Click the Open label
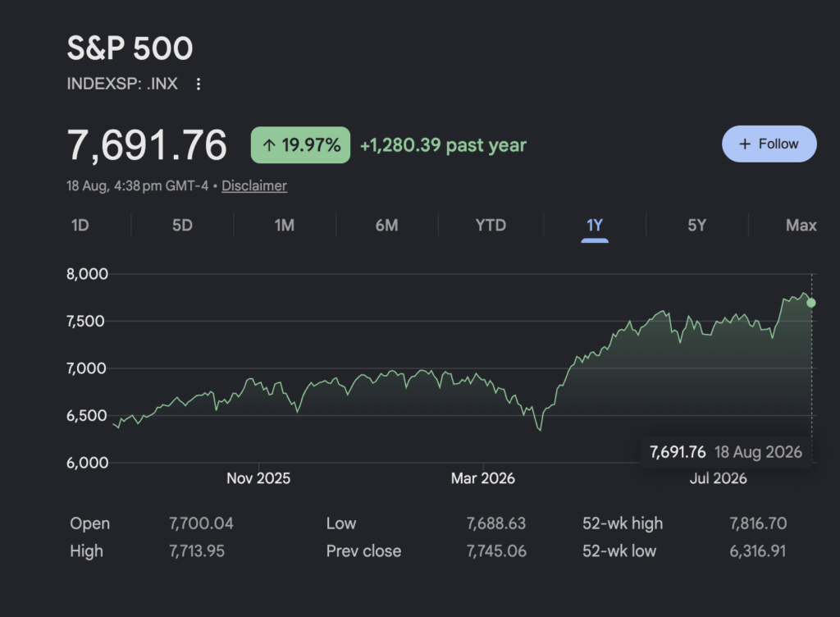 coord(90,523)
